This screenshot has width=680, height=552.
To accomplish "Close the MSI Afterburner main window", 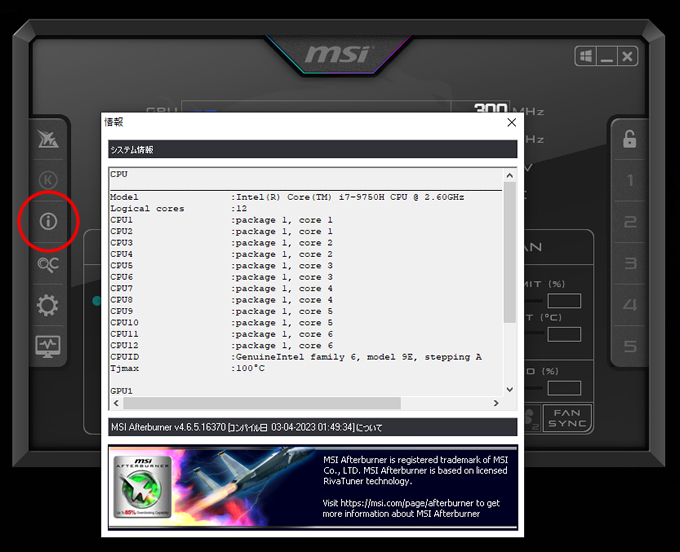I will click(627, 56).
